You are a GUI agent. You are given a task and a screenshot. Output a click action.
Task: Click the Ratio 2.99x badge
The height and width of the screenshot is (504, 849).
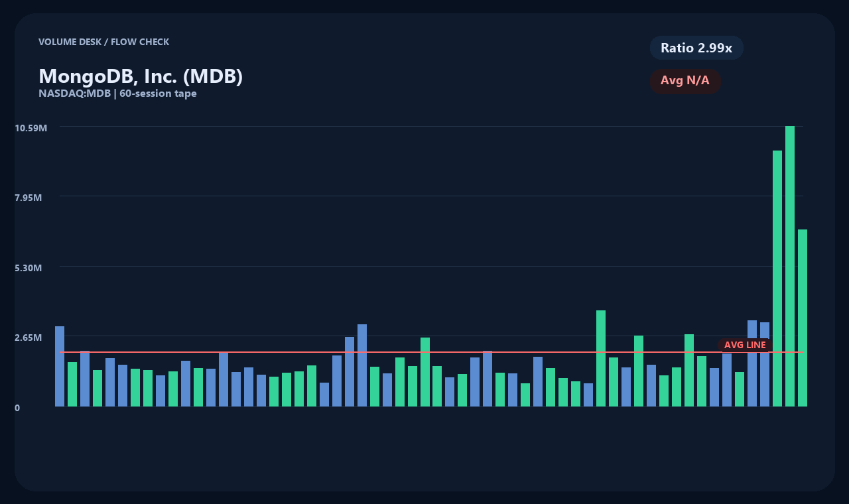pos(696,48)
